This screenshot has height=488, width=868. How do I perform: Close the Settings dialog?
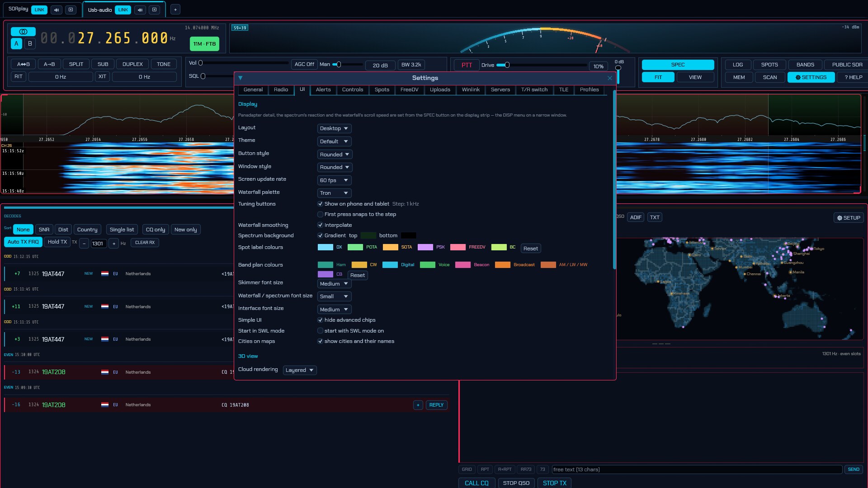[610, 78]
